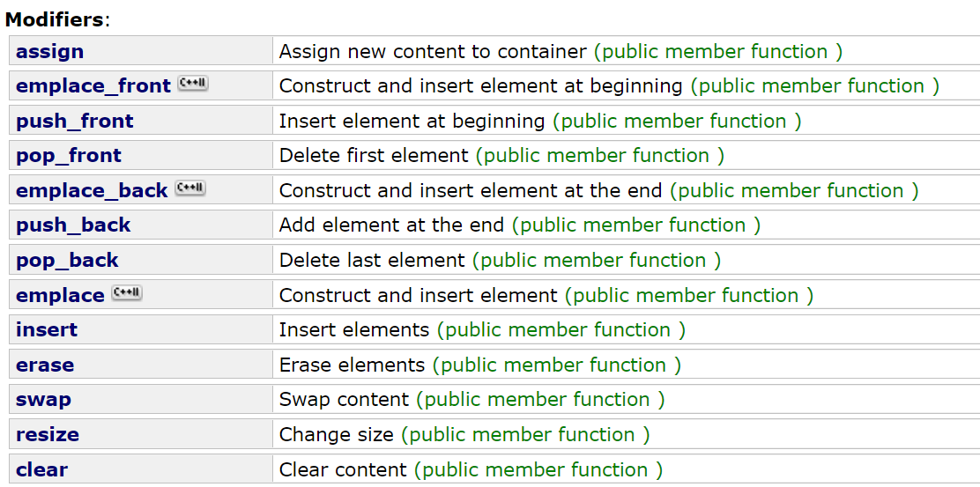This screenshot has width=980, height=487.
Task: Follow the emplace_back link
Action: (91, 191)
